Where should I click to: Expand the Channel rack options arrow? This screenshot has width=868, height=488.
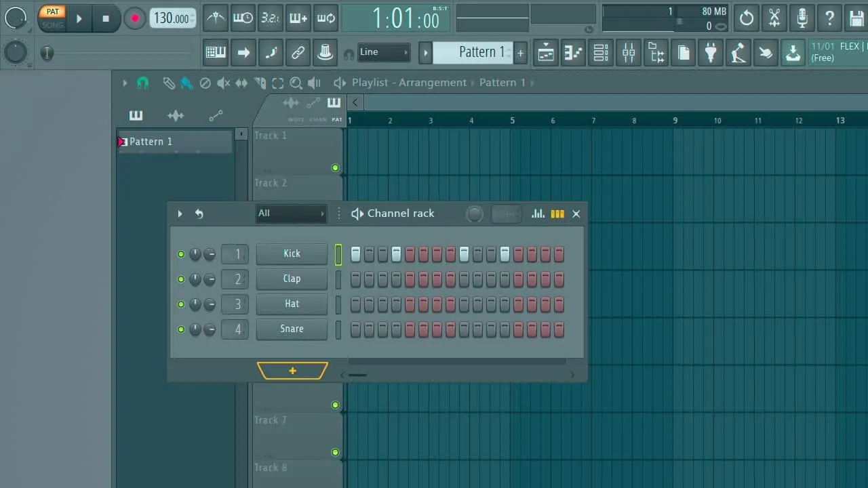pos(180,213)
